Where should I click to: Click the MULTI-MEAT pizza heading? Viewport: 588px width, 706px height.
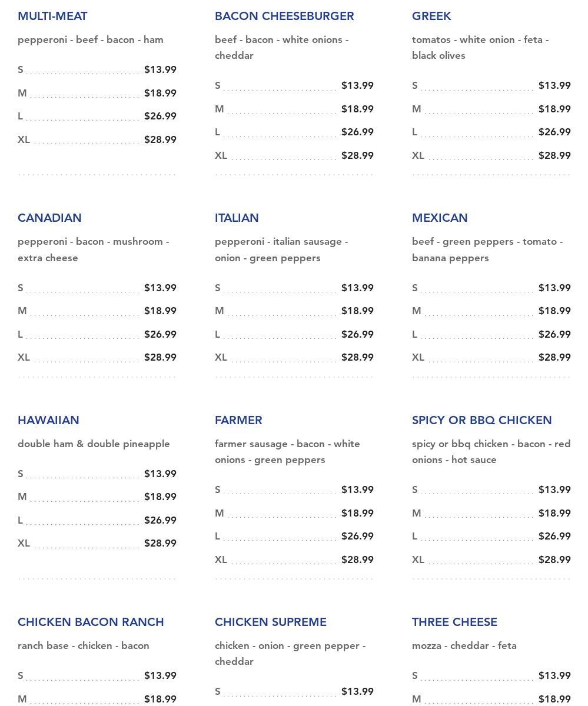pos(52,16)
